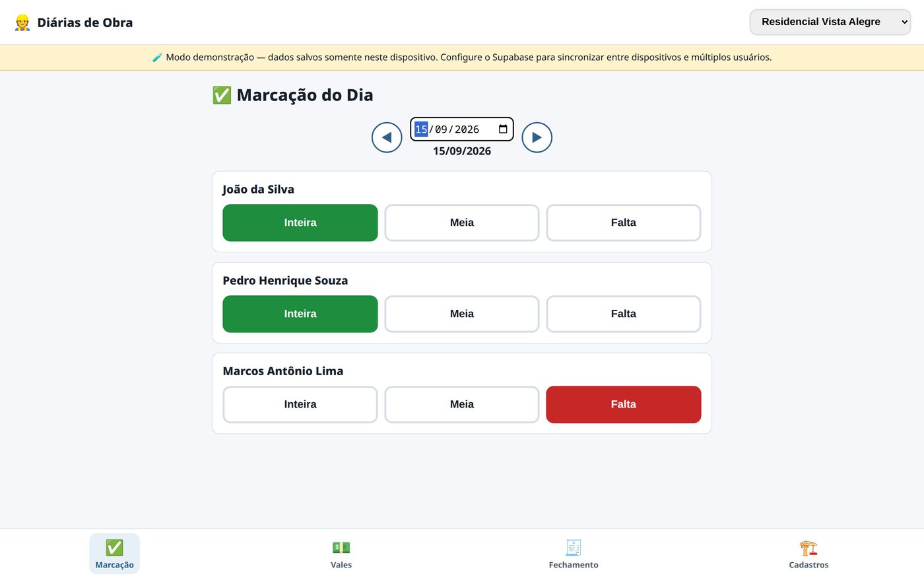Select the Marcação tab label

114,565
